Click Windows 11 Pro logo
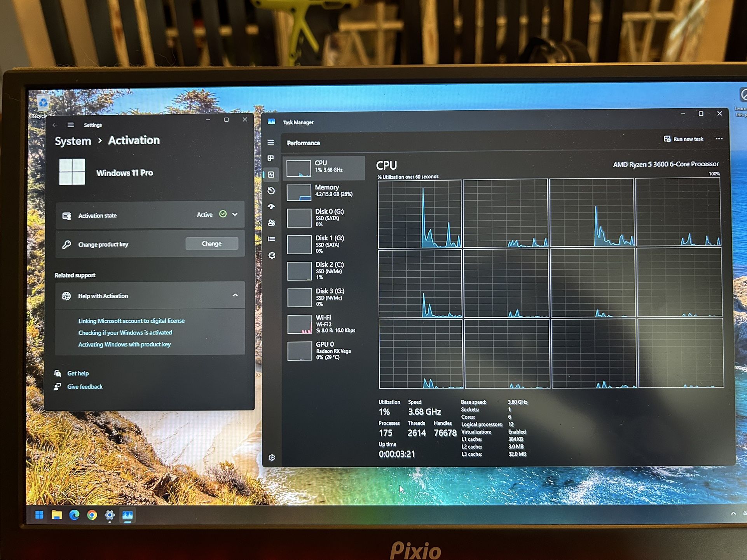This screenshot has height=560, width=747. (x=72, y=172)
